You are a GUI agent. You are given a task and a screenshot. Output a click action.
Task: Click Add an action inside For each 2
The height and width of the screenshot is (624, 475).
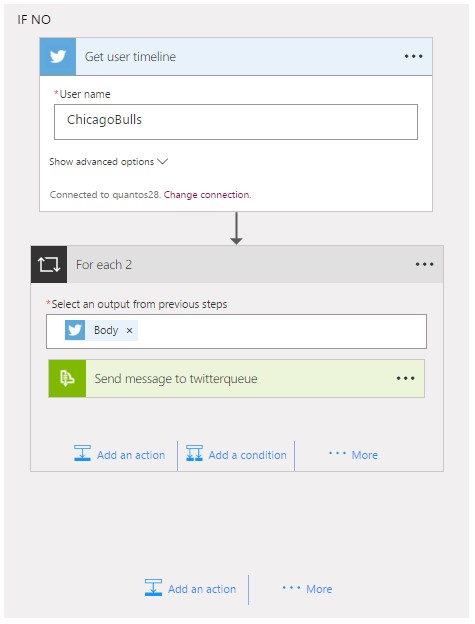(x=119, y=454)
